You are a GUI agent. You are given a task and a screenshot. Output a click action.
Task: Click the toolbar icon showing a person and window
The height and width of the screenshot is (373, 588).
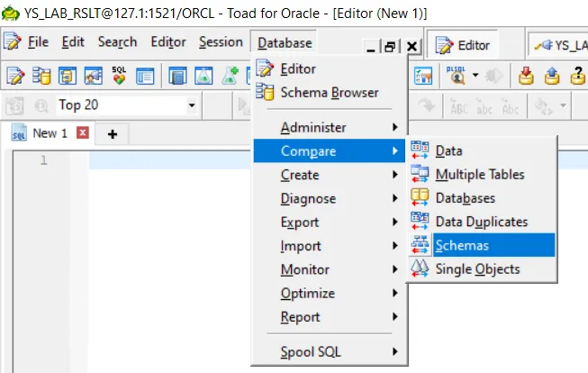[93, 77]
